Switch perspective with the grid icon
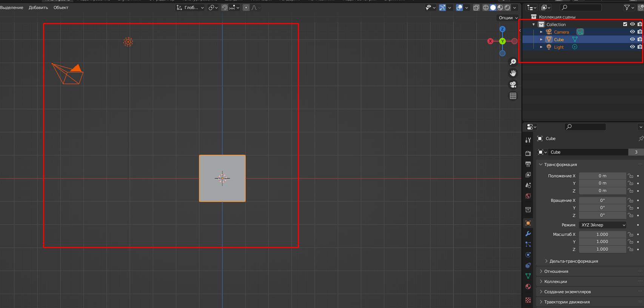This screenshot has width=644, height=308. (513, 96)
